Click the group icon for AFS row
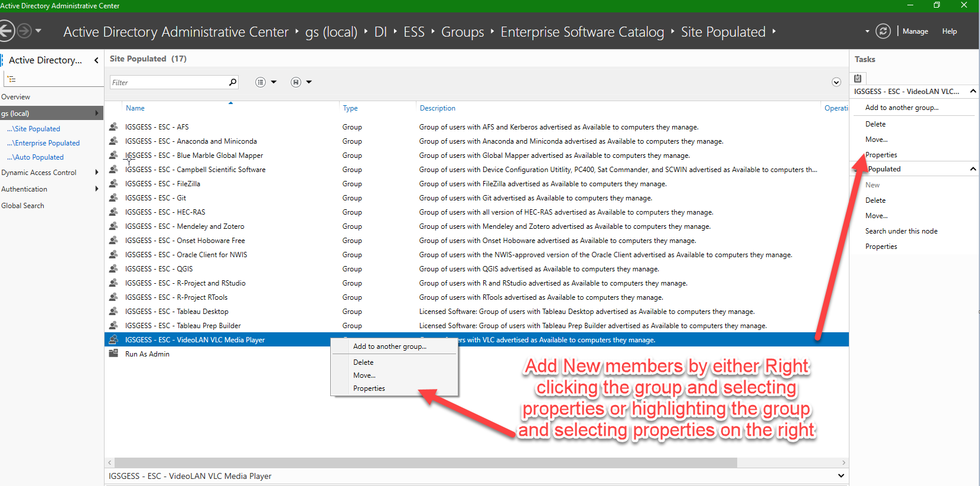This screenshot has height=486, width=980. click(113, 127)
